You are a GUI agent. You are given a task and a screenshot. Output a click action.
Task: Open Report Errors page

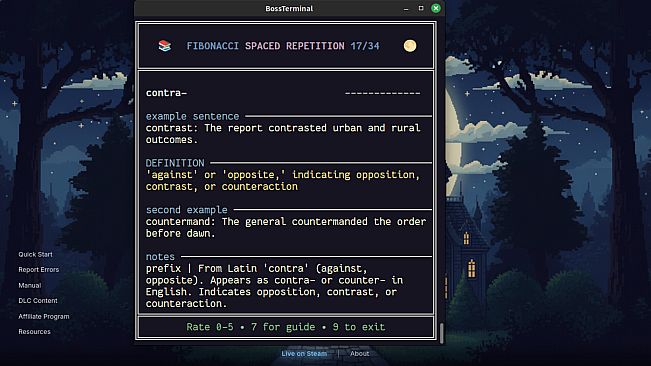[39, 270]
